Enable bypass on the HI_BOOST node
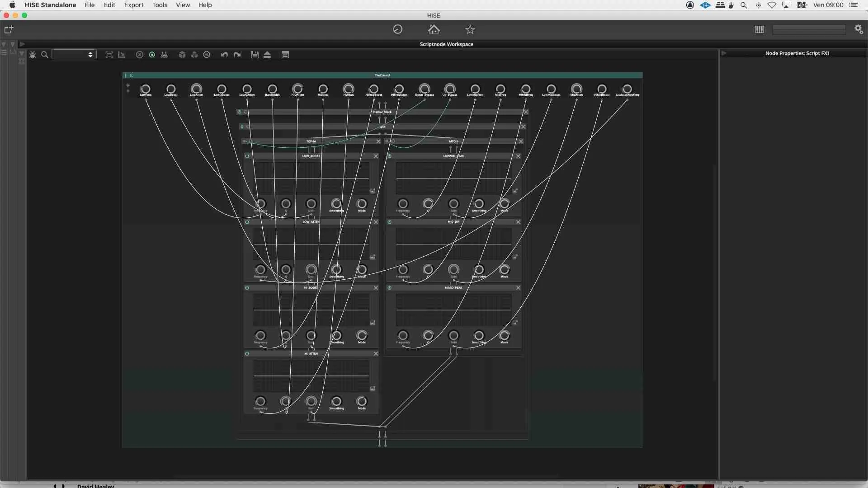Viewport: 868px width, 488px height. tap(247, 287)
